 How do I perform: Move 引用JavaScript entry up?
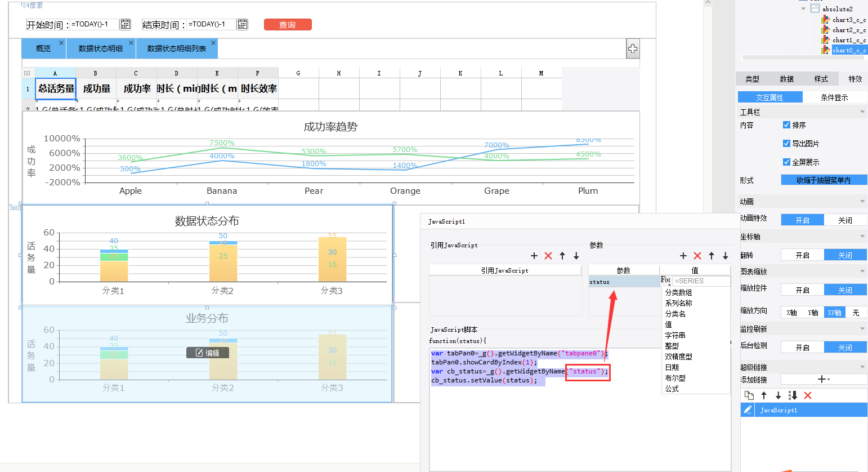coord(562,256)
